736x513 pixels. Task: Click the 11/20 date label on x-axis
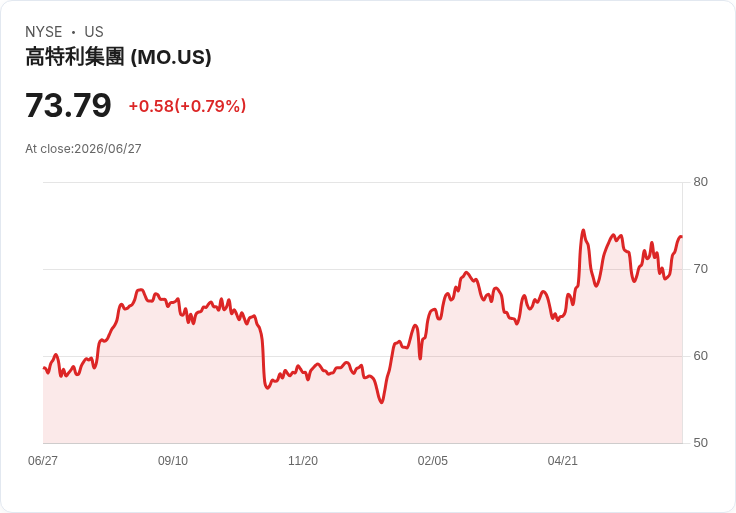(x=303, y=461)
